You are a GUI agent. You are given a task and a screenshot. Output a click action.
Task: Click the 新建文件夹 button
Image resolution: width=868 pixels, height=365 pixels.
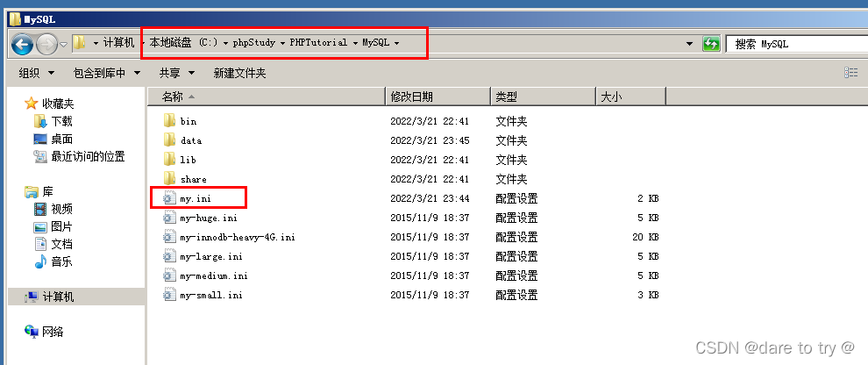click(x=239, y=73)
